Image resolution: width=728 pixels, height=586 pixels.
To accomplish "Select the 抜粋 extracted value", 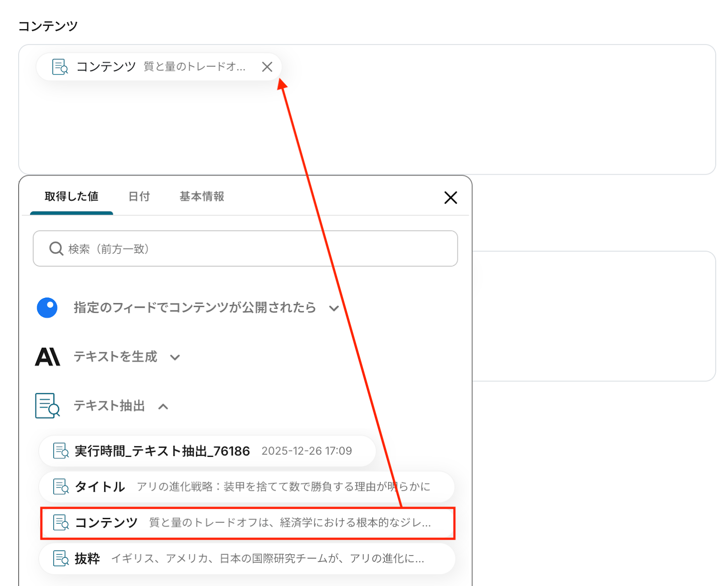I will point(247,558).
